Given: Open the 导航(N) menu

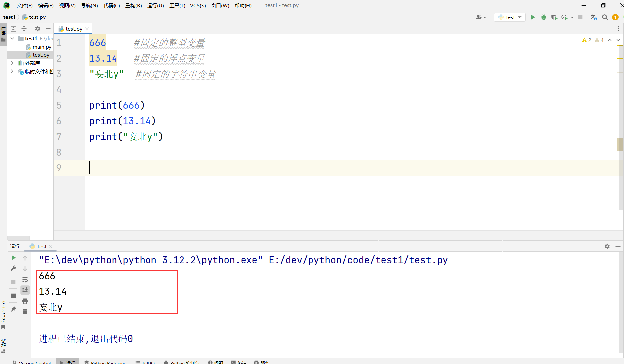Looking at the screenshot, I should [89, 5].
